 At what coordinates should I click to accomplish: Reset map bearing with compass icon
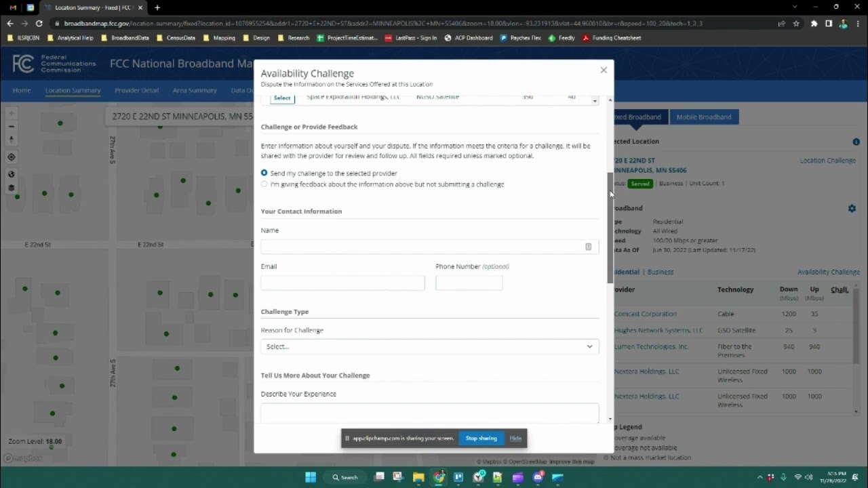point(12,139)
